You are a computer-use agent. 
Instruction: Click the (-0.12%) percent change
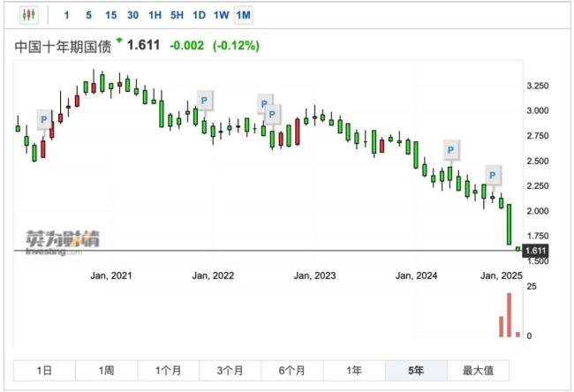pyautogui.click(x=236, y=46)
